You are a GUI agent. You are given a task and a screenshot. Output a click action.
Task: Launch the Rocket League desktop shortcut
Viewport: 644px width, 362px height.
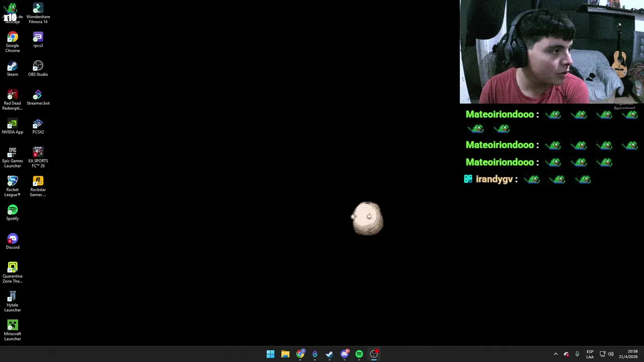[x=12, y=186]
